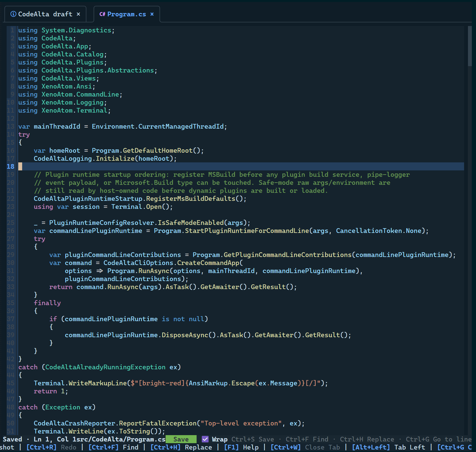Click 'DisposeAsync' on line 39
476x452 pixels.
[x=185, y=335]
